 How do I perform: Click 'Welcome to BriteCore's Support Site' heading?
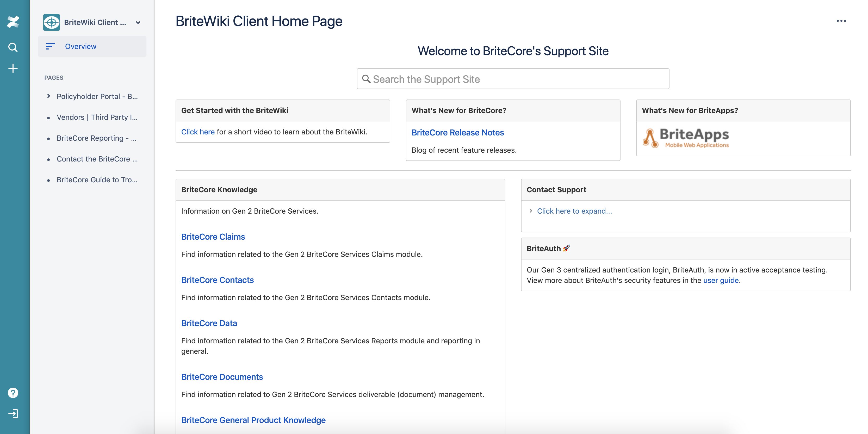click(x=513, y=51)
